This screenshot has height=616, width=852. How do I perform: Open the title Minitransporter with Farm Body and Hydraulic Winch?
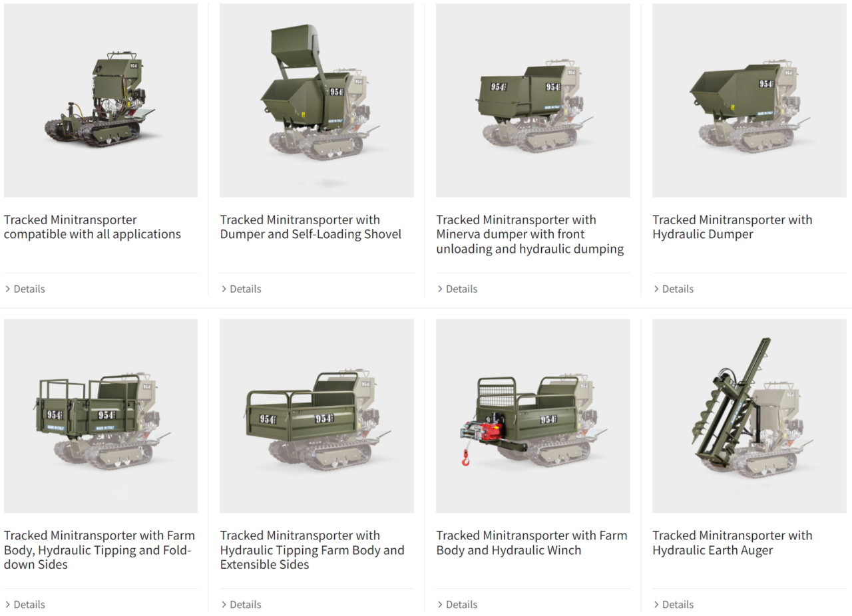click(532, 543)
